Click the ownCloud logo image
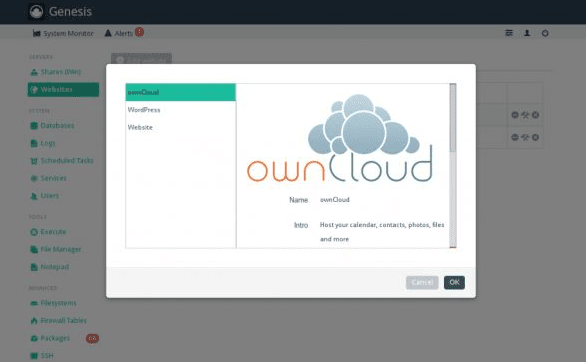The width and height of the screenshot is (586, 362). (x=340, y=138)
